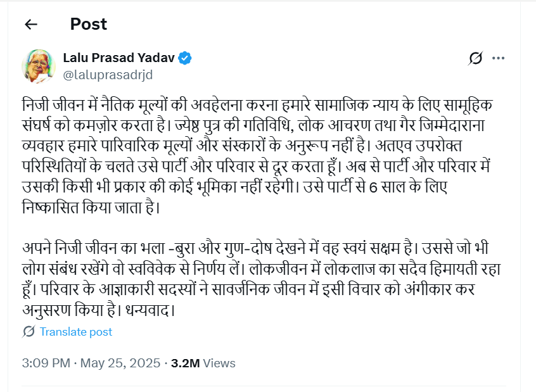536x392 pixels.
Task: Click the Translate post link
Action: (x=75, y=331)
